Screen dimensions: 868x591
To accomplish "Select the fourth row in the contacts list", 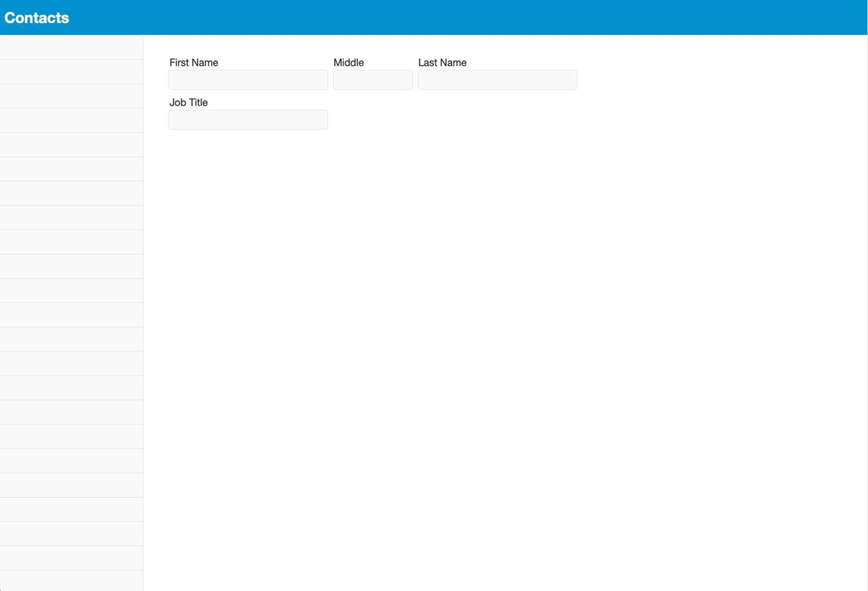I will pos(71,120).
